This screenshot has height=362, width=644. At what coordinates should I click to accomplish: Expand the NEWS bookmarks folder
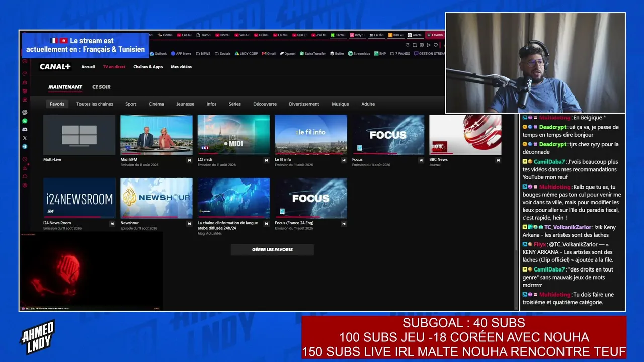tap(203, 54)
